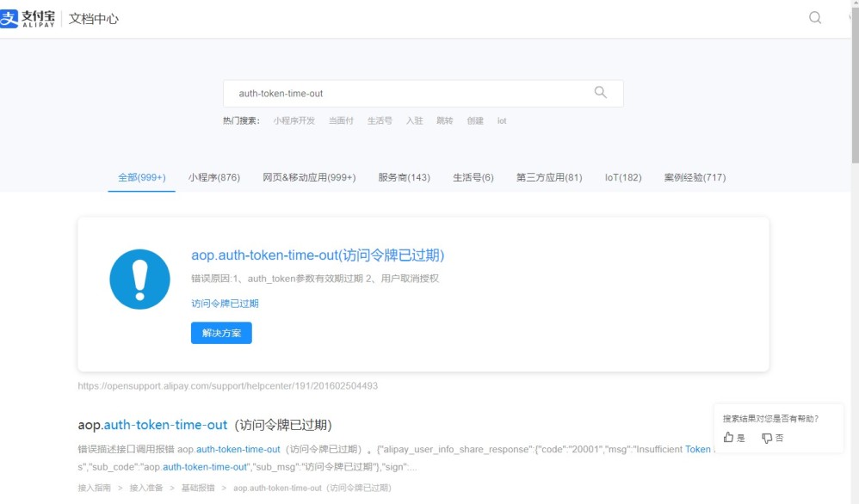Open 文档中心 header title
The width and height of the screenshot is (859, 504).
94,19
